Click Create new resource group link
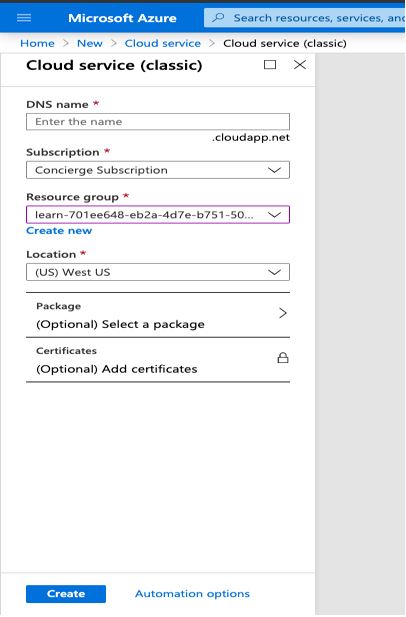 click(59, 231)
